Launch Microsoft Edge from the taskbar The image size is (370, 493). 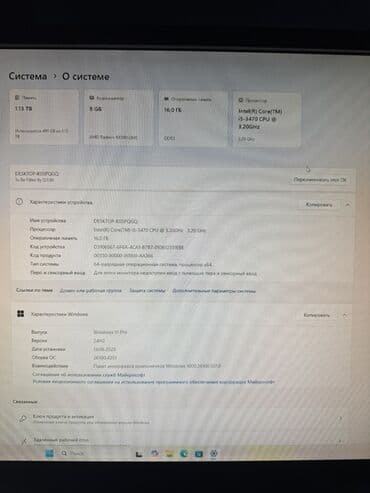(184, 453)
